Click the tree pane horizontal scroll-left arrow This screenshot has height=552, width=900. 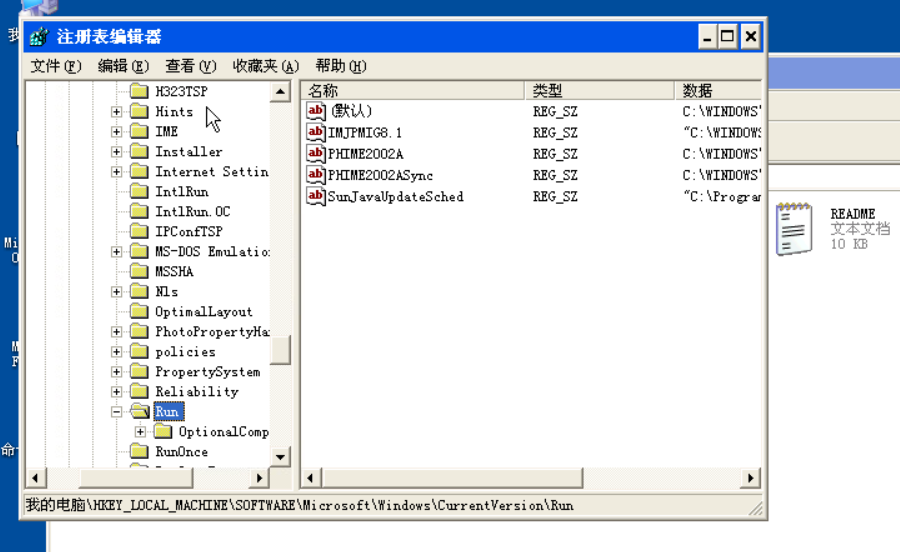click(x=36, y=478)
